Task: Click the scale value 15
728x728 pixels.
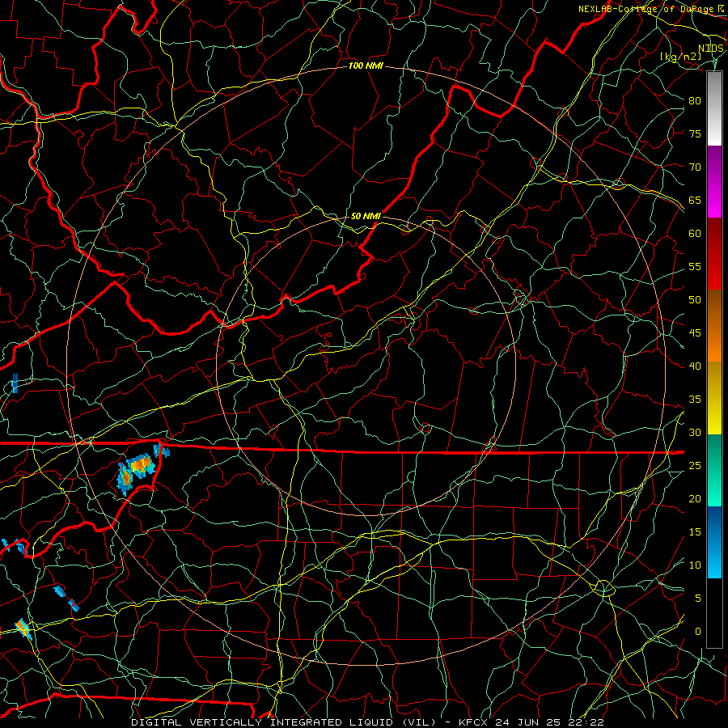Action: coord(695,532)
